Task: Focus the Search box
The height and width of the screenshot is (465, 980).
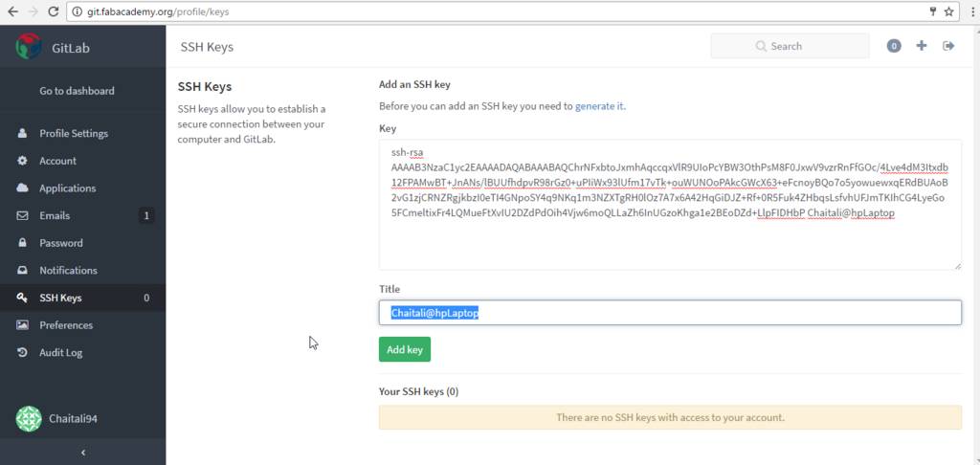Action: tap(791, 46)
